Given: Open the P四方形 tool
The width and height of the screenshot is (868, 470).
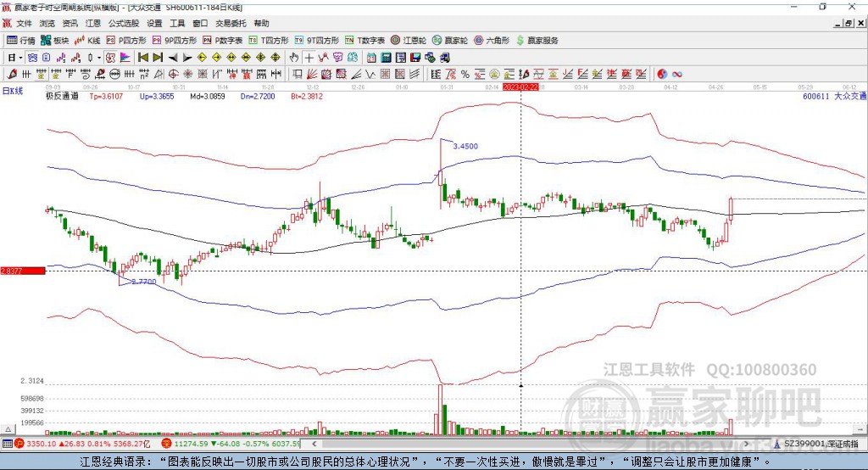Looking at the screenshot, I should 126,41.
